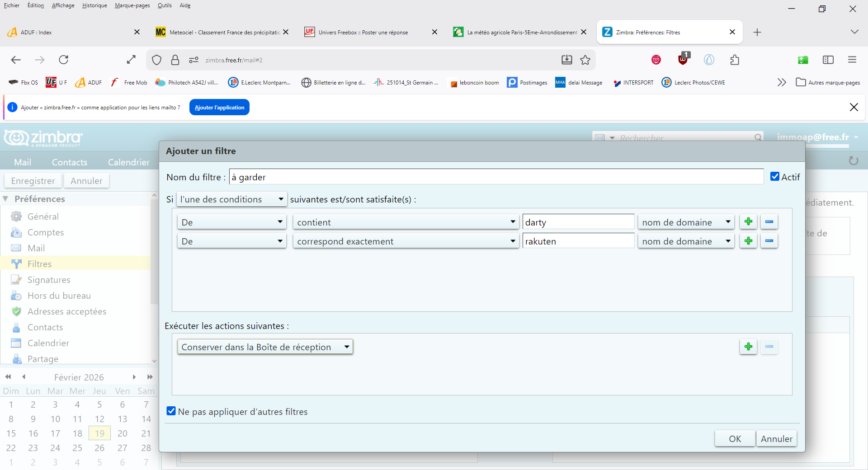This screenshot has width=868, height=470.
Task: Add condition after the darty row
Action: [x=748, y=222]
